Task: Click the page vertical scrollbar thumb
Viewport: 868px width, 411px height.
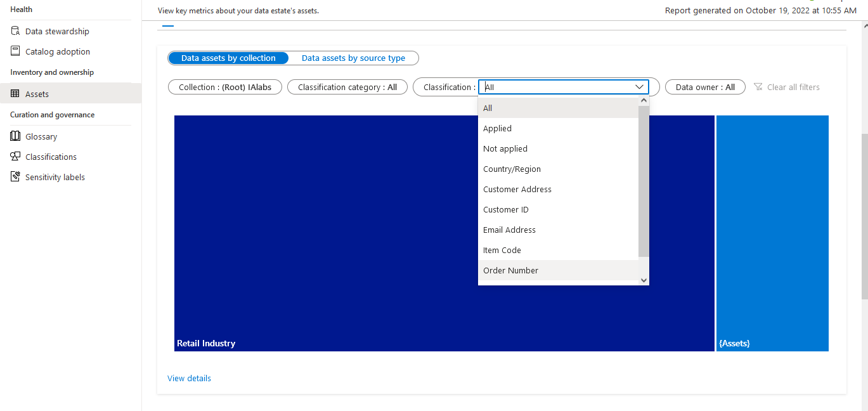Action: 865,216
